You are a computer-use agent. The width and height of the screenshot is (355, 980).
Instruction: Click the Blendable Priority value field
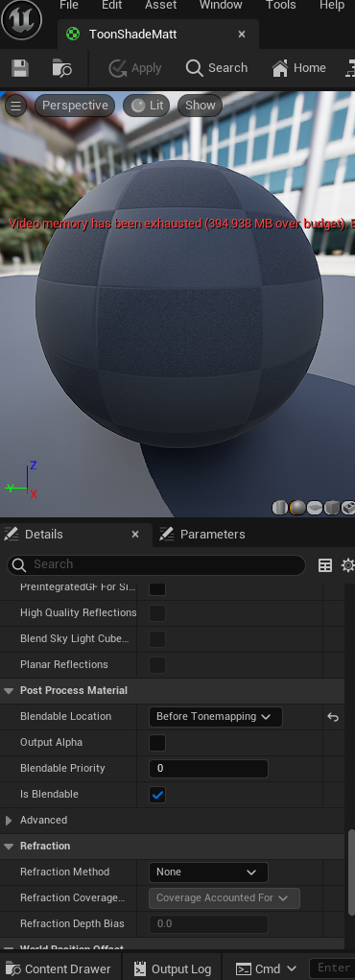(209, 768)
